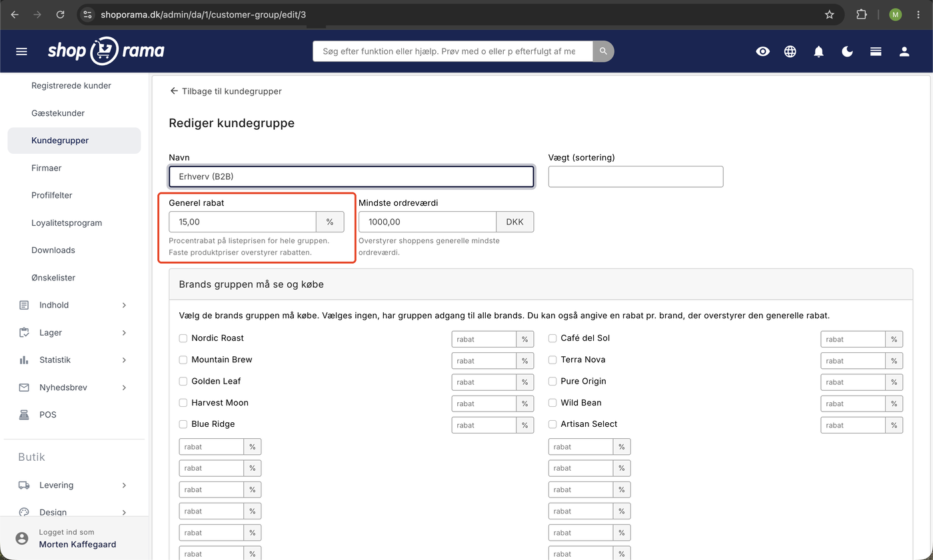Click the Nordic Roast rabat field
Viewport: 933px width, 560px height.
tap(484, 339)
